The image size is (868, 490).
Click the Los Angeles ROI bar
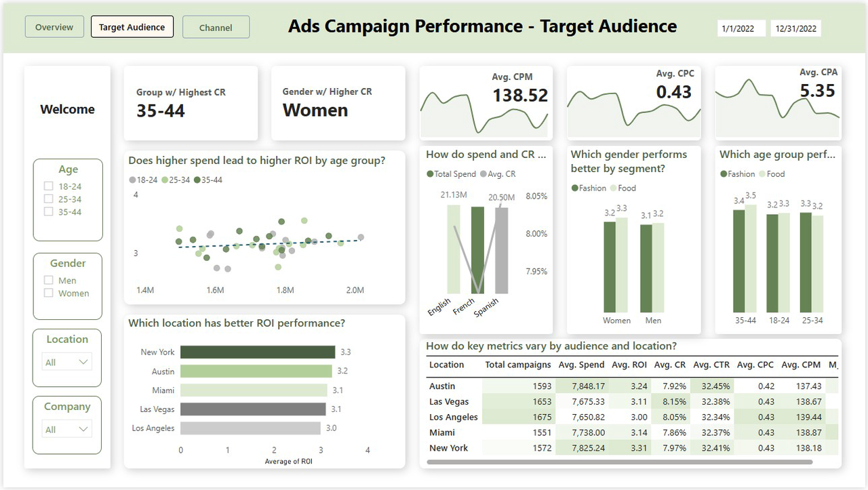[250, 428]
